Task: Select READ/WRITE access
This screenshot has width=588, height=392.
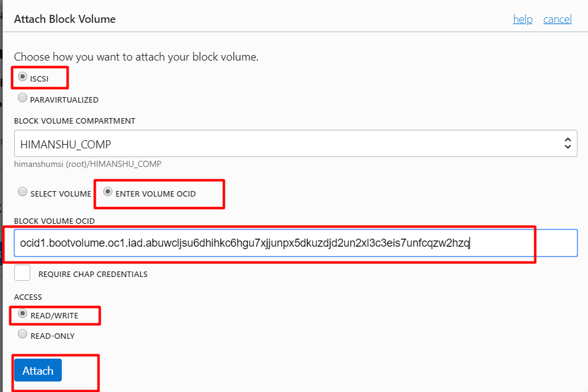Action: 22,313
